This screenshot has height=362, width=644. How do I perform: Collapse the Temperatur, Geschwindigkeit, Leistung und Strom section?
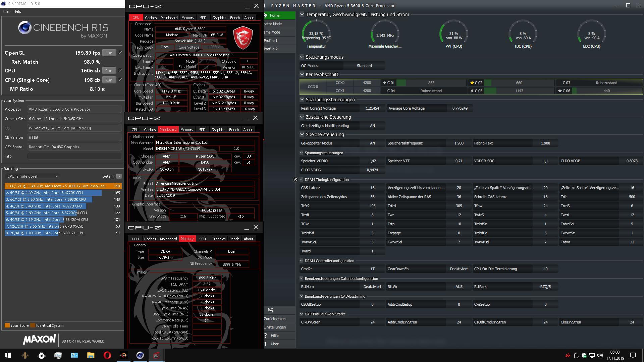point(302,14)
